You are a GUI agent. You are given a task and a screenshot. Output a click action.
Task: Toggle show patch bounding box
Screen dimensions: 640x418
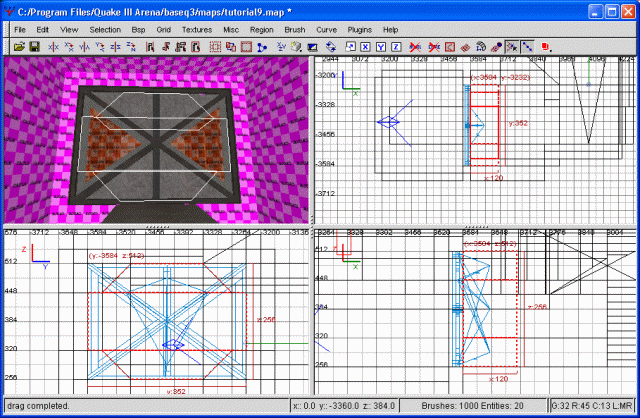click(x=450, y=47)
